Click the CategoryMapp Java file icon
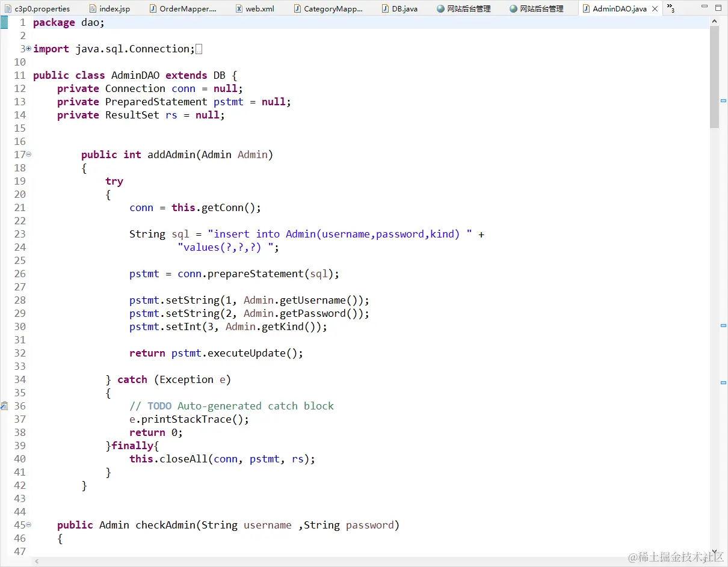 coord(297,8)
